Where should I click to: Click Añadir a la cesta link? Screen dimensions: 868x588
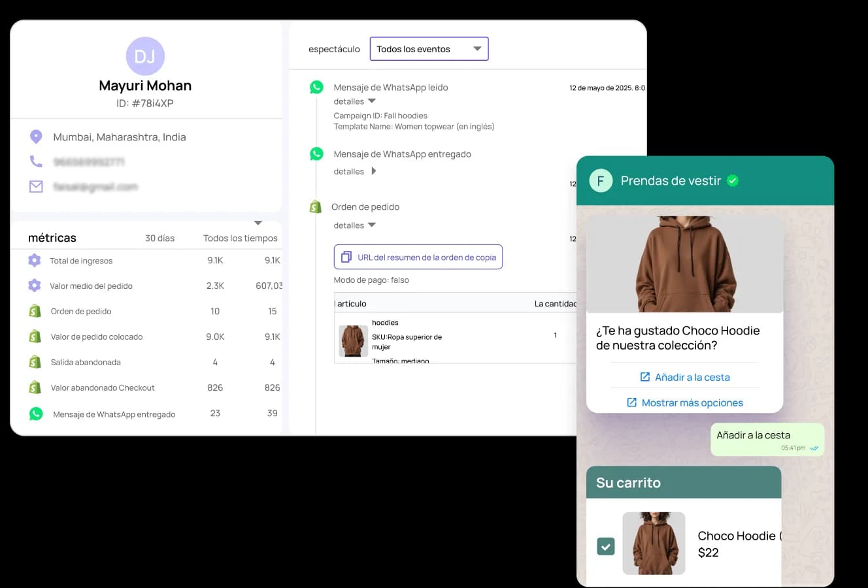(x=684, y=377)
